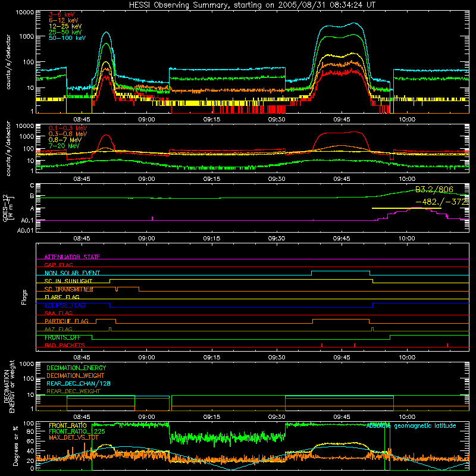This screenshot has height=476, width=476.
Task: Click the DECIMATION_WEIGHT legend label
Action: point(76,375)
